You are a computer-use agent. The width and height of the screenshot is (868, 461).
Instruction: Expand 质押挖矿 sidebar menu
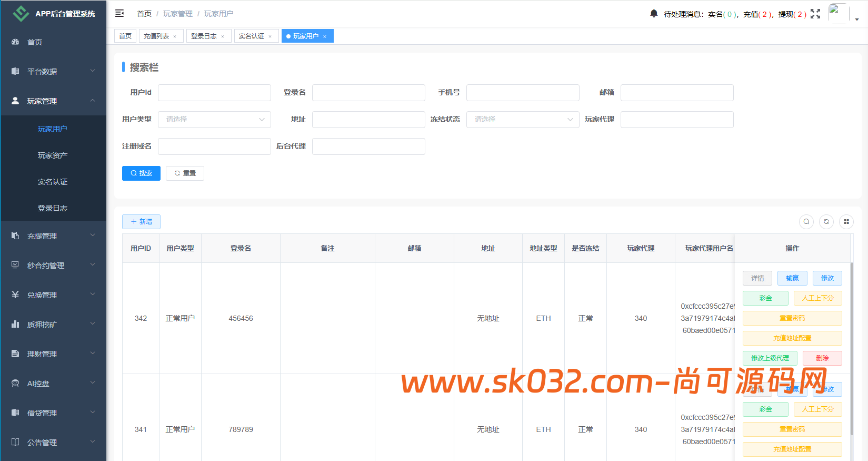pyautogui.click(x=53, y=325)
